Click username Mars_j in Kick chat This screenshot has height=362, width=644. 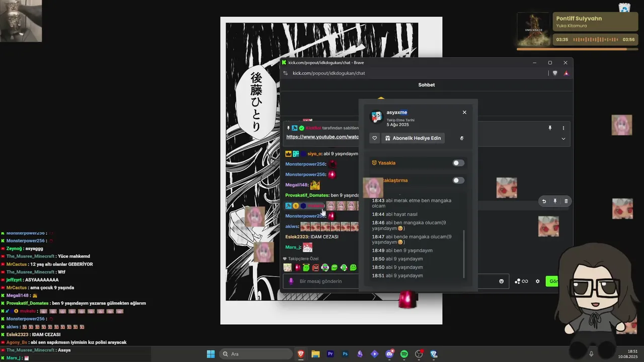tap(293, 247)
